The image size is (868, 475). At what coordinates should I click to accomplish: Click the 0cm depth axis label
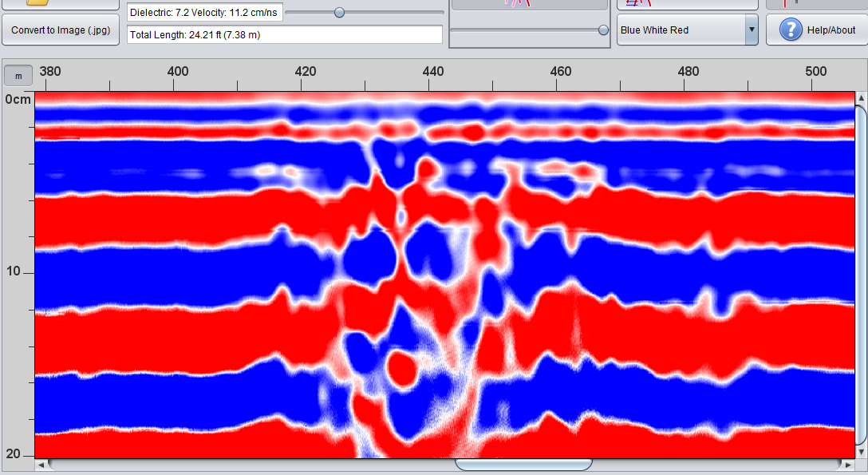pos(18,100)
